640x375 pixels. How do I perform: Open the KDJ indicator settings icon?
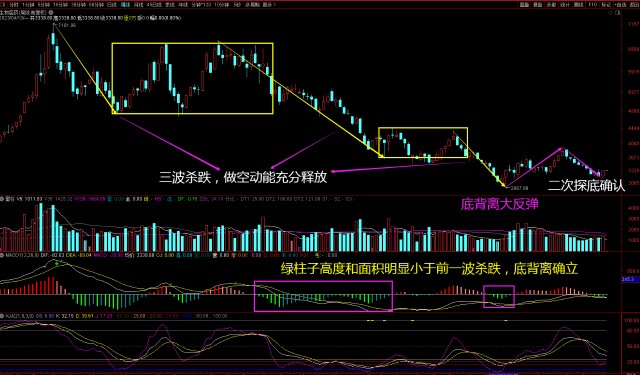(x=2, y=316)
